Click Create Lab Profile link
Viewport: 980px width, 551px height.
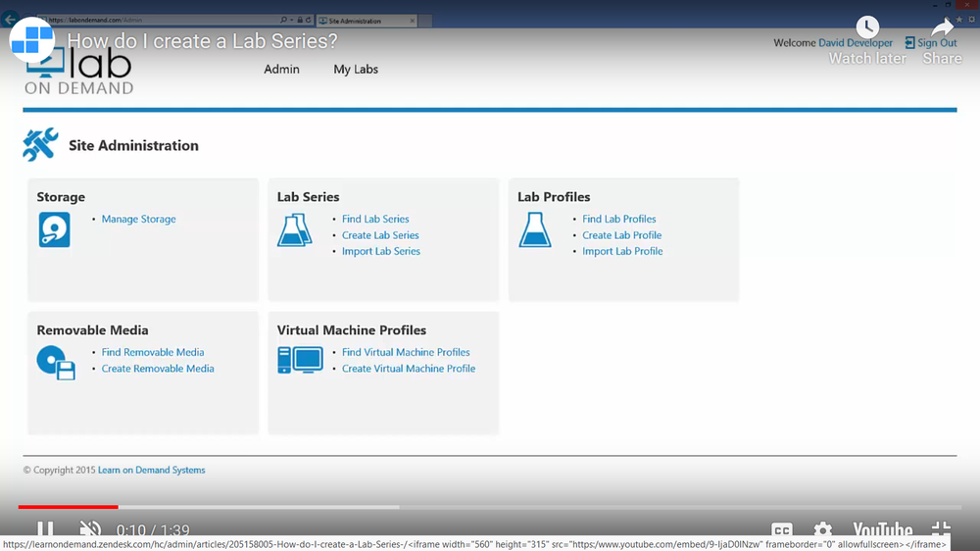tap(622, 235)
